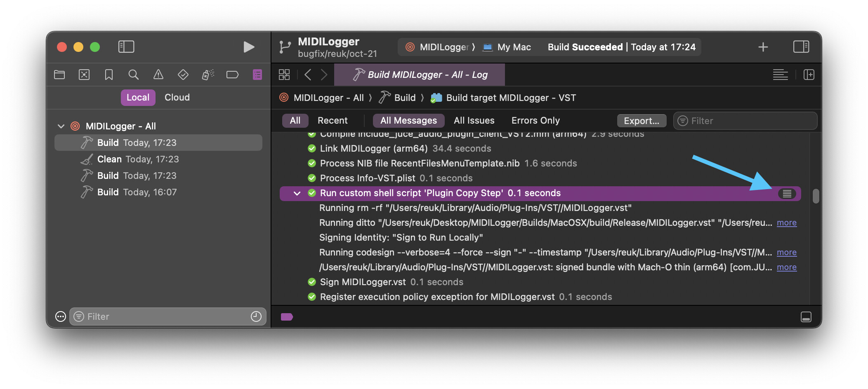Toggle transcript for Plugin Copy Step
Image resolution: width=868 pixels, height=389 pixels.
tap(787, 193)
